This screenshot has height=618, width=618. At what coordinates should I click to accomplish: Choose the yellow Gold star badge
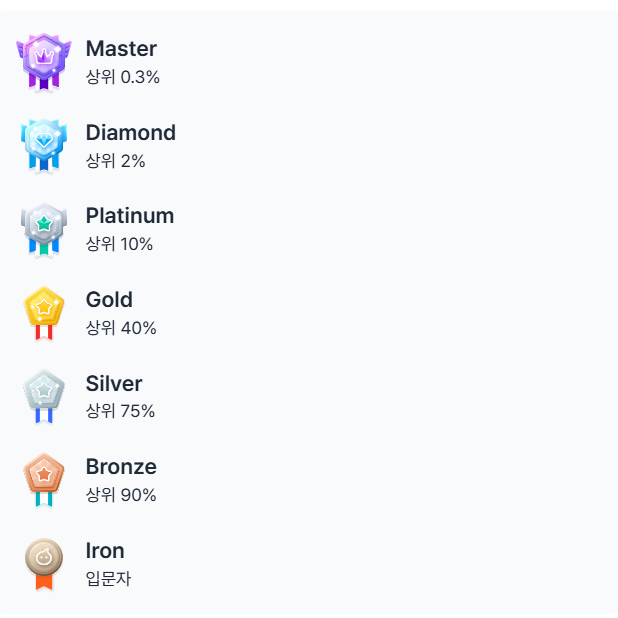[44, 310]
